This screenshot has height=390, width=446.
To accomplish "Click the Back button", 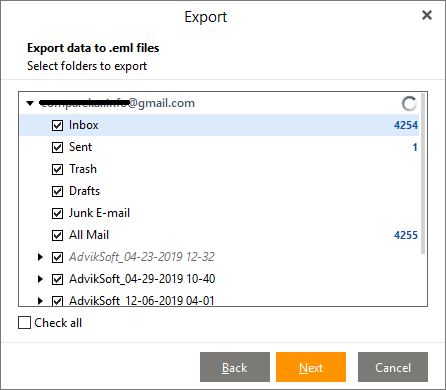I will 235,367.
